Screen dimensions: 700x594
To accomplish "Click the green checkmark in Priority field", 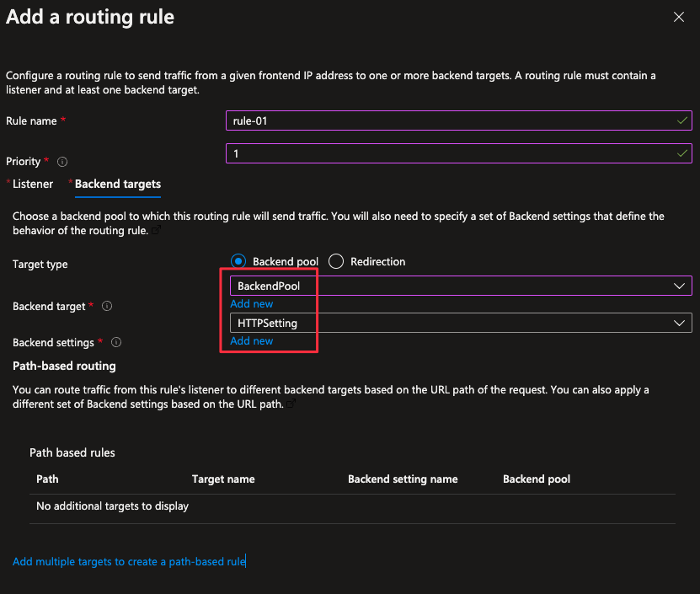I will coord(681,154).
